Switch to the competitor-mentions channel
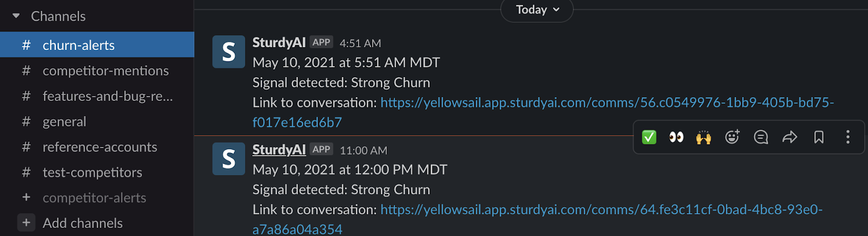 click(106, 71)
